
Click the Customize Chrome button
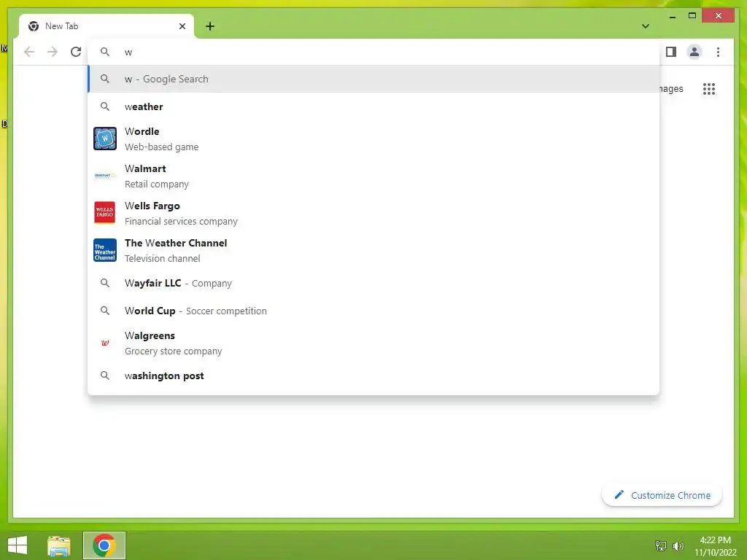(662, 495)
